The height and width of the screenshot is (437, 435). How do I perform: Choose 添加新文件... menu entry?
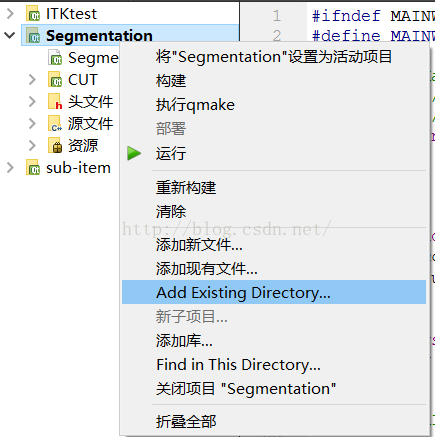coord(274,245)
